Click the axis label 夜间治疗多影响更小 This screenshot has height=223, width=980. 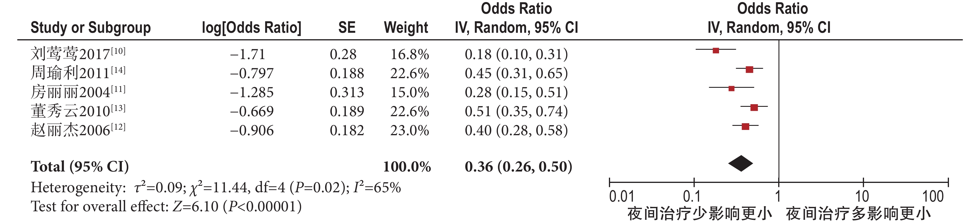858,214
